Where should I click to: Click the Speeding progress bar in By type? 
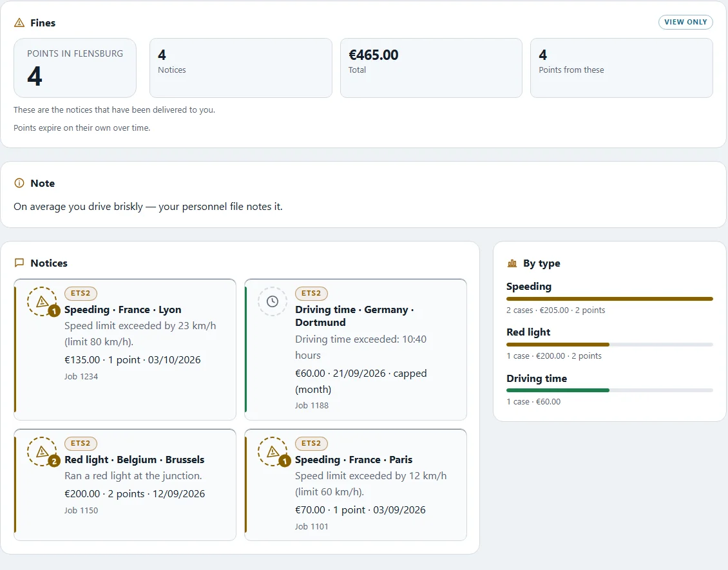coord(609,299)
